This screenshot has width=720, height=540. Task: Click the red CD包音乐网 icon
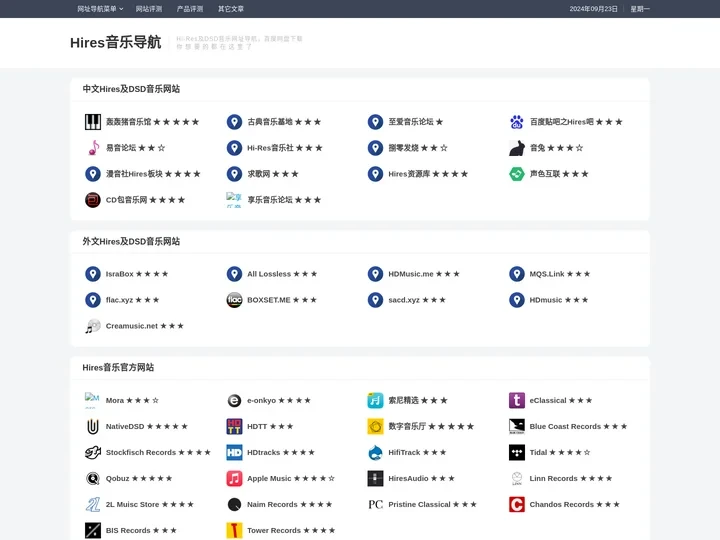(x=93, y=200)
